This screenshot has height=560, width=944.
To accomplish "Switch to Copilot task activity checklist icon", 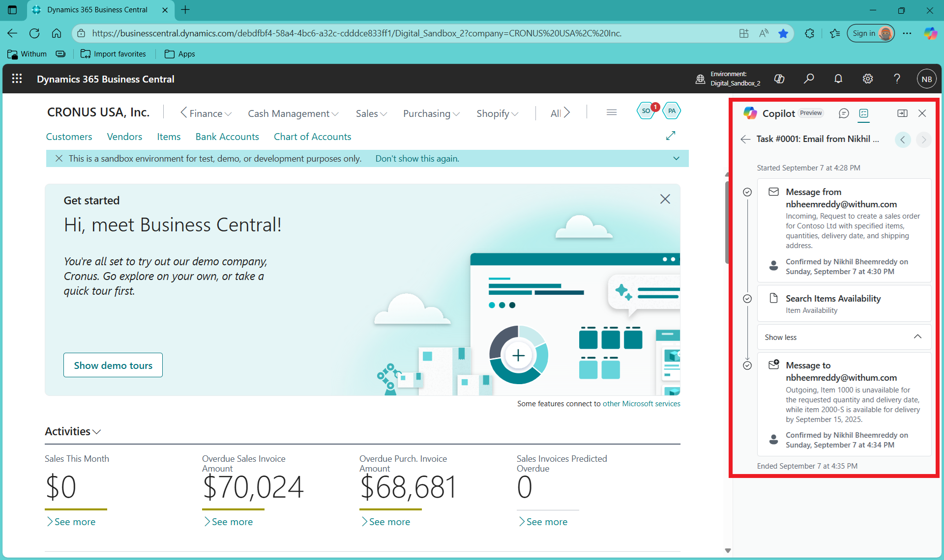I will (864, 114).
